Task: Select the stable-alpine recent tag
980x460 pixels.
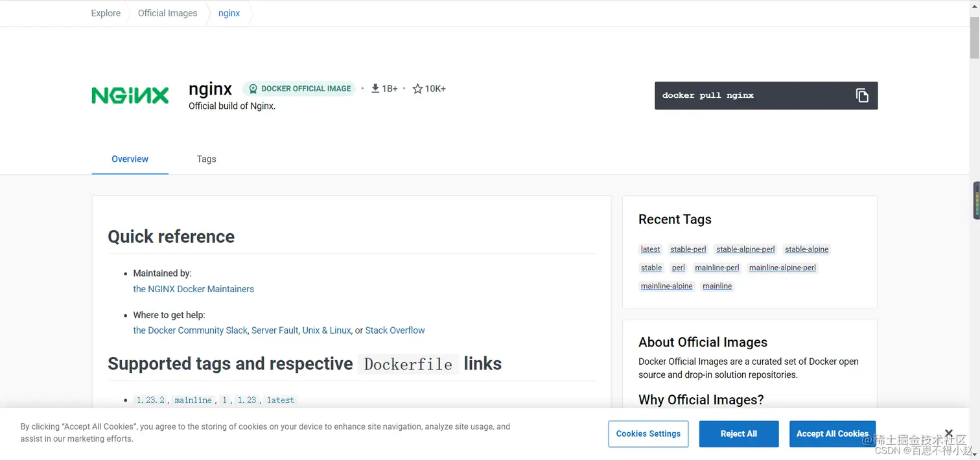Action: 806,249
